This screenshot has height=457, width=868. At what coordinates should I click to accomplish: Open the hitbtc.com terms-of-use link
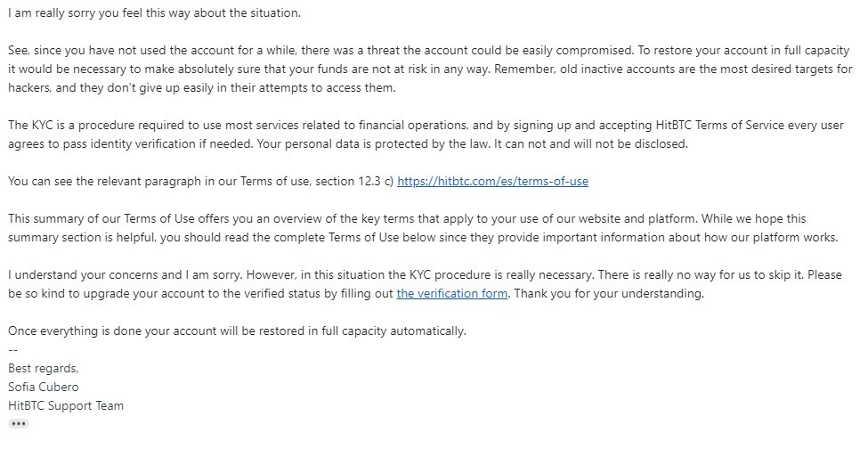tap(492, 181)
